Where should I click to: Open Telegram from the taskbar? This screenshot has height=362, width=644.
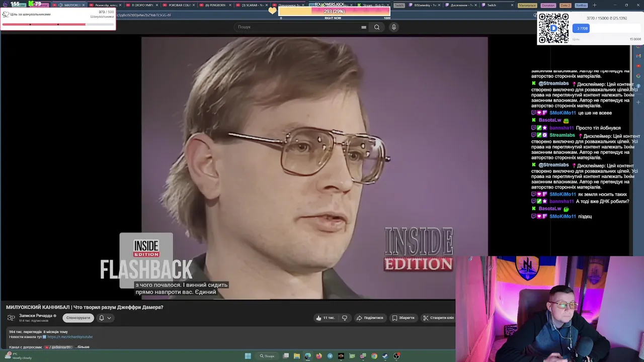330,356
